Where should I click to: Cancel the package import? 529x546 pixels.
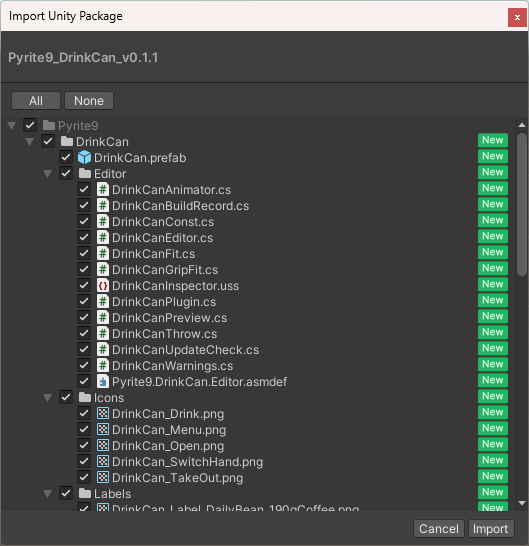tap(439, 529)
